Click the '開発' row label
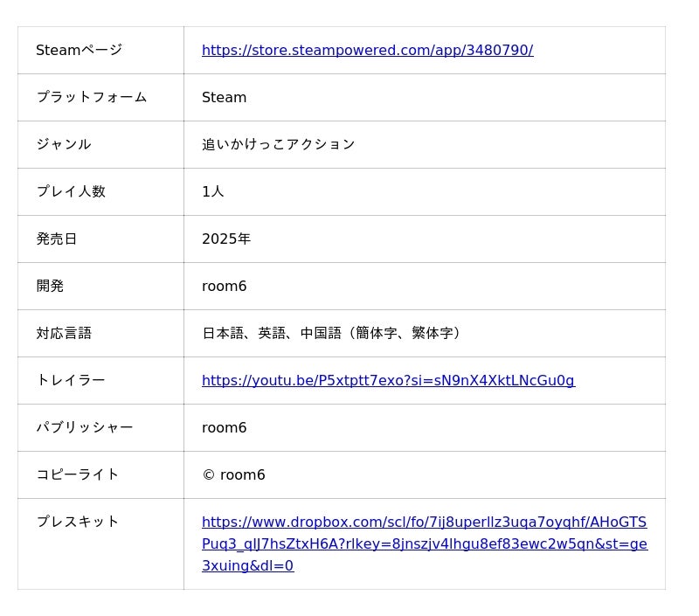Image resolution: width=699 pixels, height=616 pixels. click(x=50, y=287)
